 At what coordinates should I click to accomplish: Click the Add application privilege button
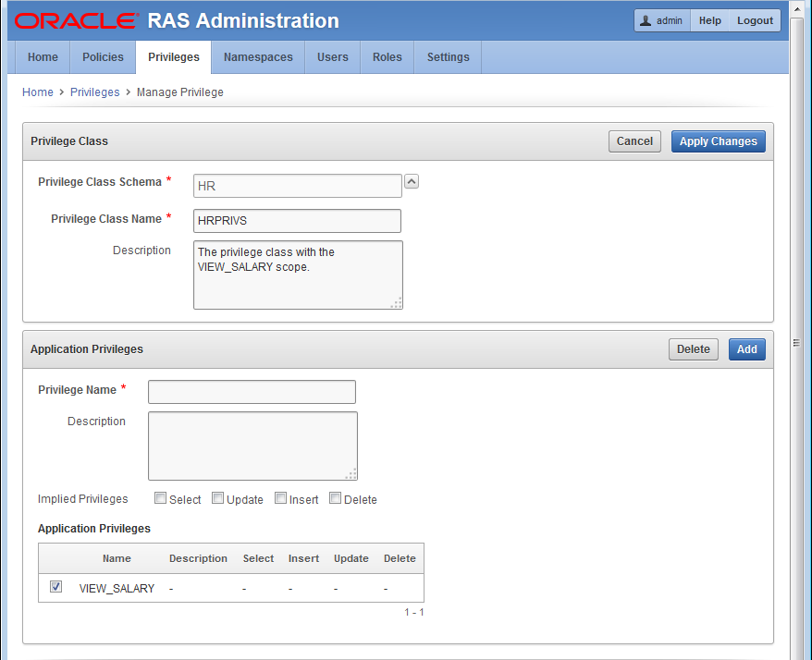[x=746, y=349]
